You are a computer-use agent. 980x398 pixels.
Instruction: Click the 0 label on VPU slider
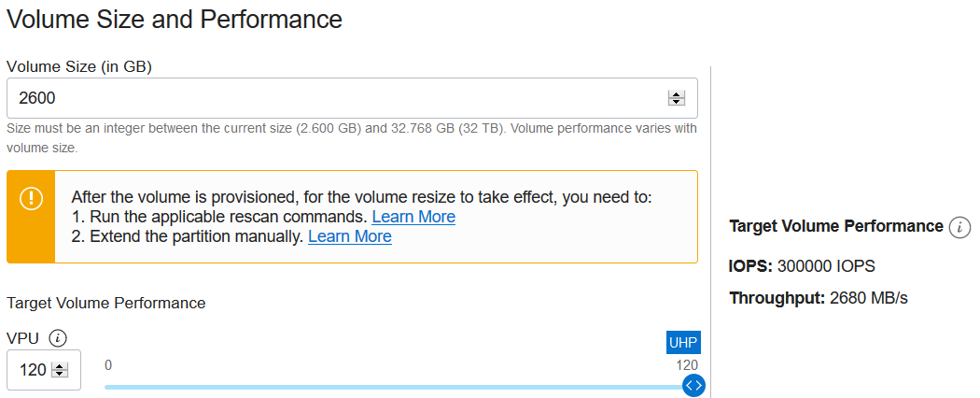coord(108,365)
